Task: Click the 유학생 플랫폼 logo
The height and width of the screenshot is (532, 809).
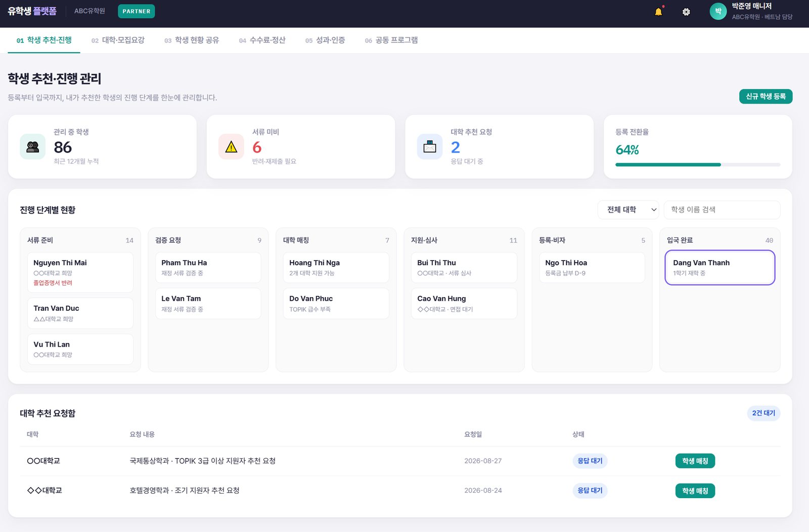Action: point(32,11)
